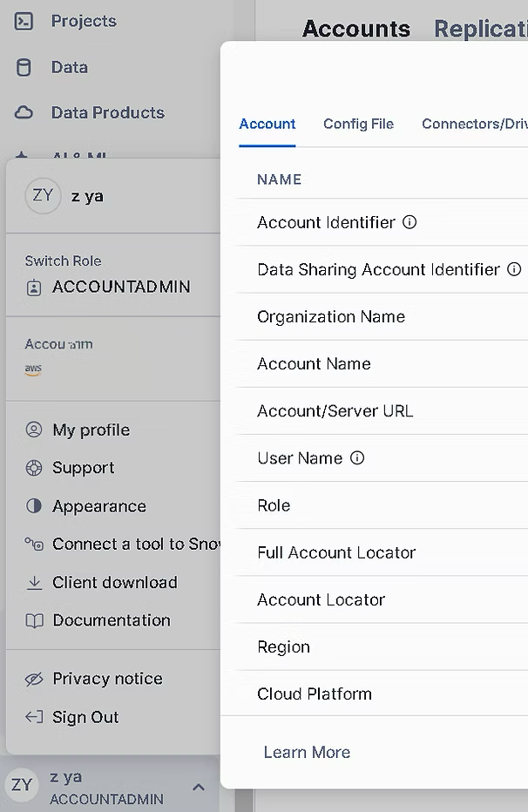Click the Appearance half-circle icon
Image resolution: width=528 pixels, height=812 pixels.
click(34, 505)
